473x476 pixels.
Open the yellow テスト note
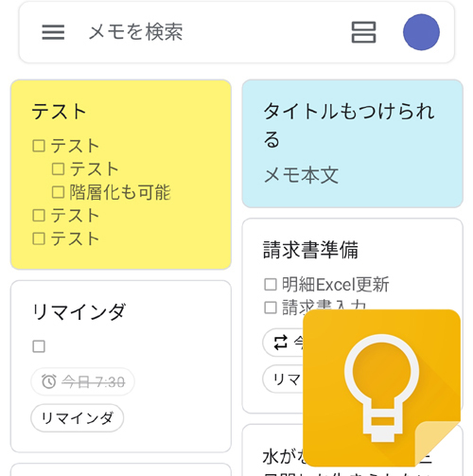[121, 174]
